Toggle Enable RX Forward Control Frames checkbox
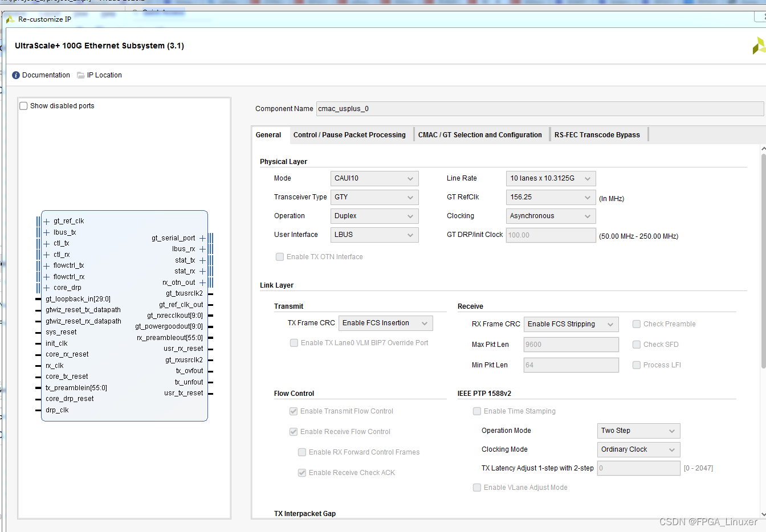Viewport: 766px width, 532px height. pos(302,452)
